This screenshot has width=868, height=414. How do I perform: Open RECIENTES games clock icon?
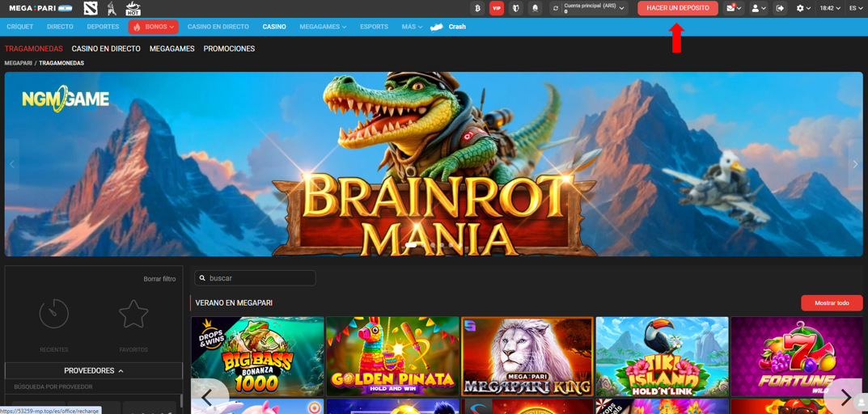(x=53, y=314)
